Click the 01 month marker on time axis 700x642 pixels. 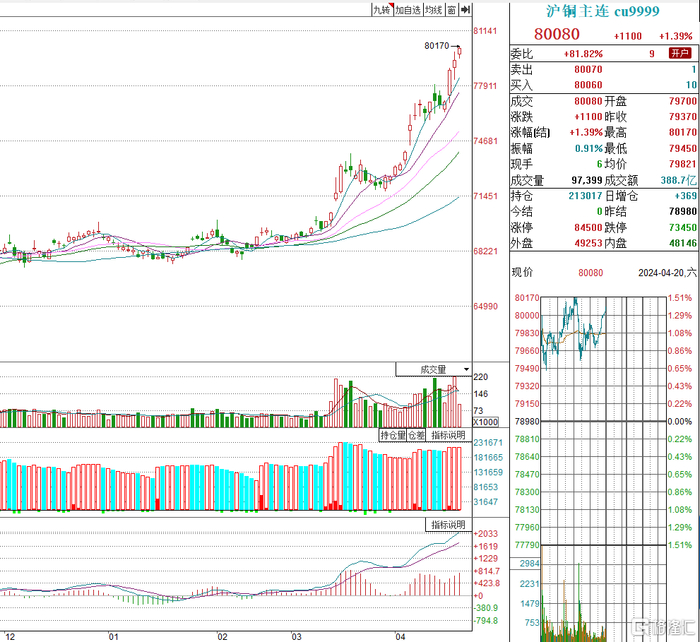tap(113, 637)
